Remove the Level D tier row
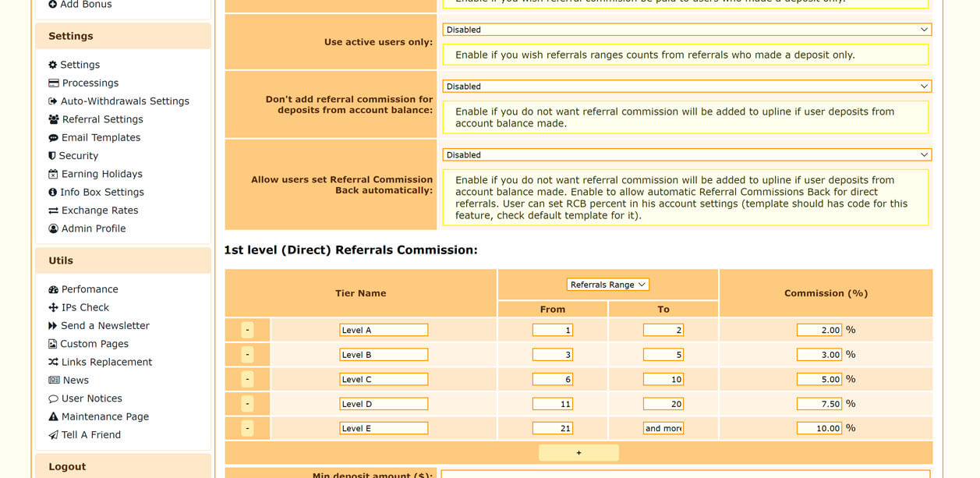The width and height of the screenshot is (980, 478). pos(248,404)
